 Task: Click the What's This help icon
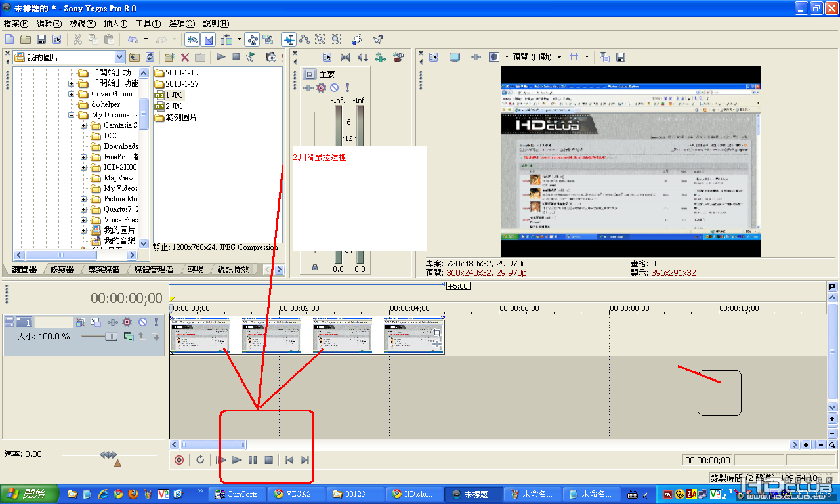[x=378, y=39]
